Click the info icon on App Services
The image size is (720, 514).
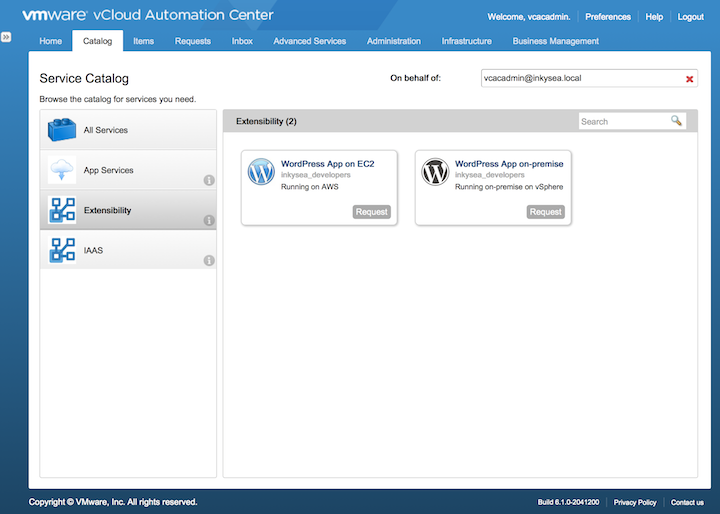point(209,181)
